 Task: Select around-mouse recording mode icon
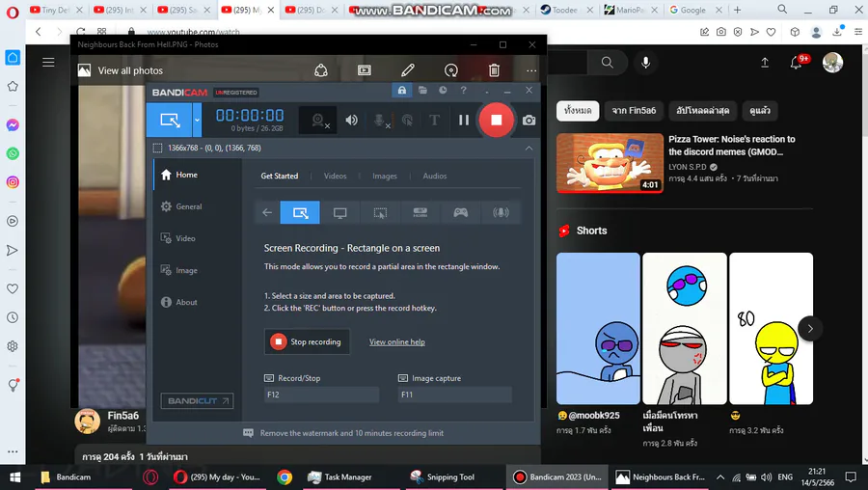[x=380, y=212]
